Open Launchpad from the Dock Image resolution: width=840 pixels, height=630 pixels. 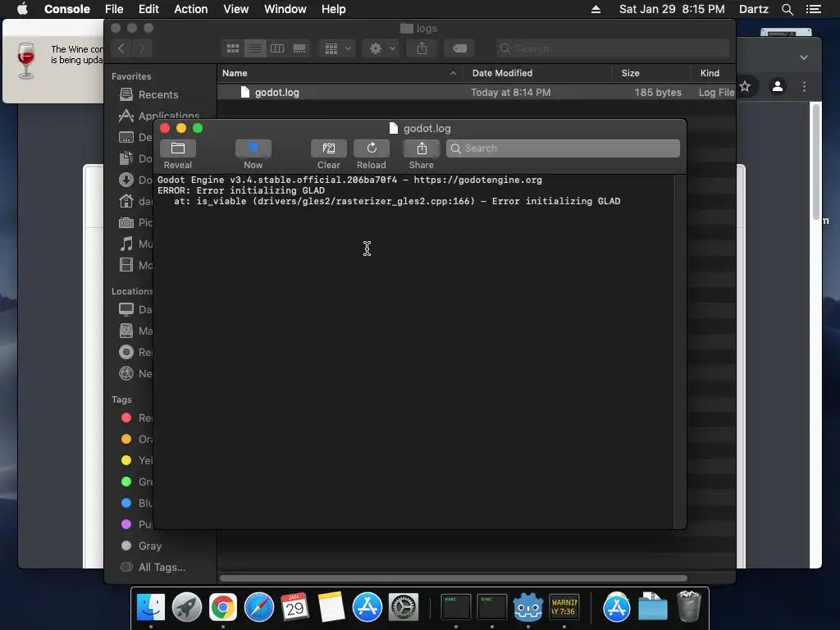[x=187, y=608]
